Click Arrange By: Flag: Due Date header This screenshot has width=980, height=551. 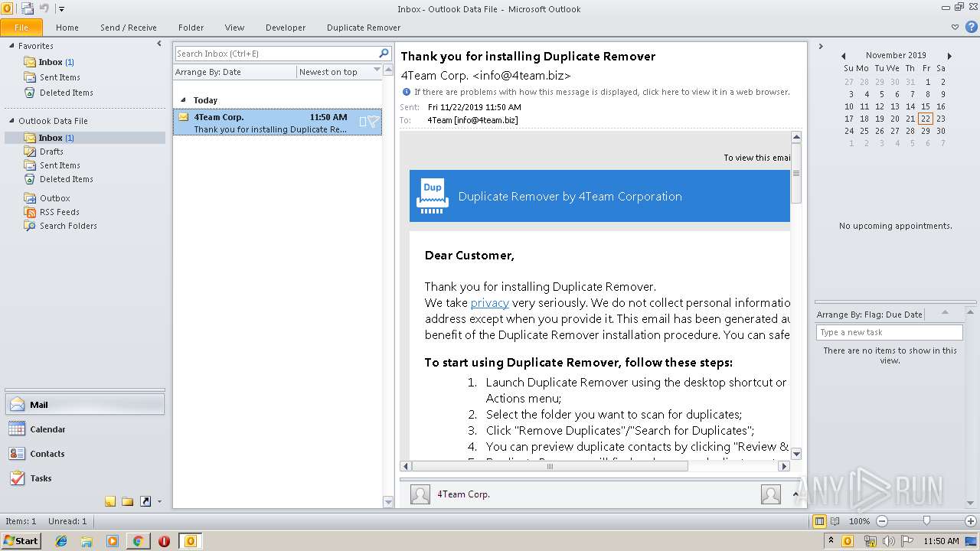point(870,315)
